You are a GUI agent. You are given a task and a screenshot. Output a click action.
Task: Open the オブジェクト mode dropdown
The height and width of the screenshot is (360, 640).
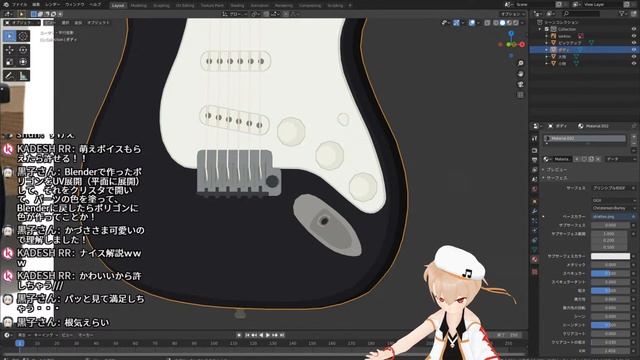tap(22, 22)
